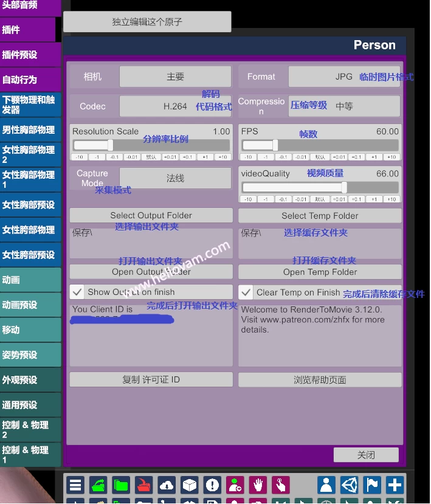Click the red save-scene icon
Image resolution: width=431 pixels, height=504 pixels.
[x=144, y=485]
